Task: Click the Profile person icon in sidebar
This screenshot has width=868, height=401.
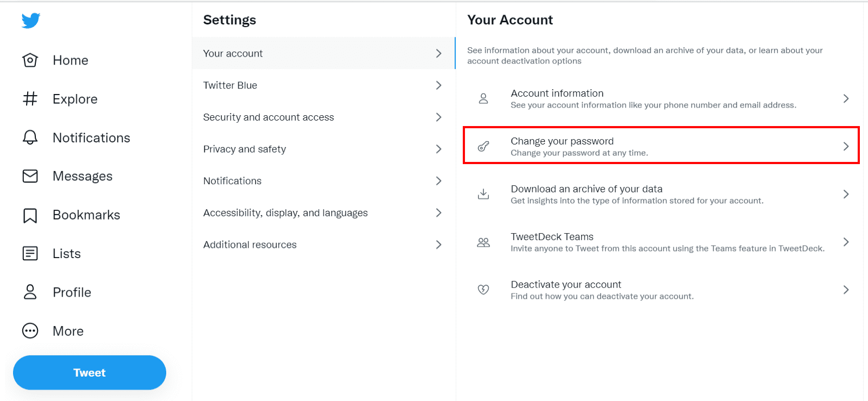Action: (30, 292)
